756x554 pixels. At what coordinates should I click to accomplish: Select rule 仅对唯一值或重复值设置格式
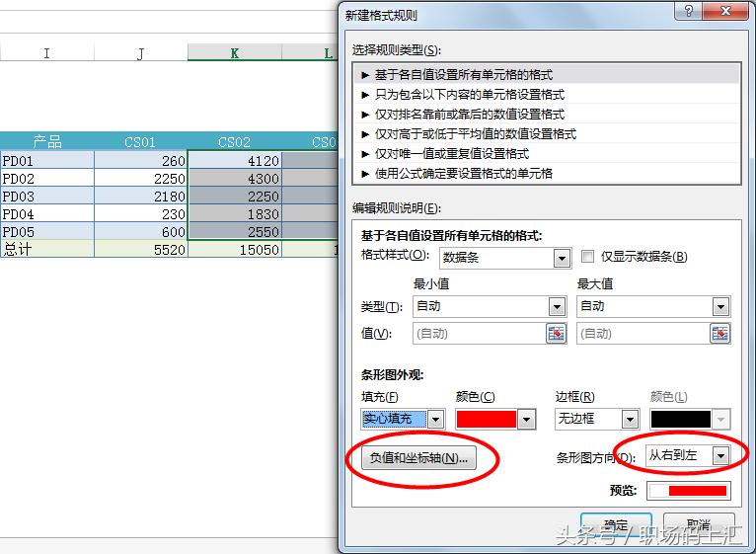click(547, 154)
